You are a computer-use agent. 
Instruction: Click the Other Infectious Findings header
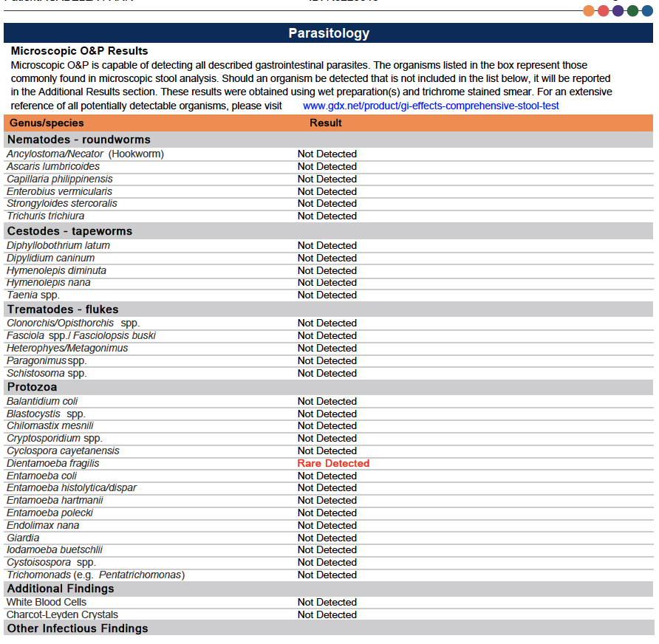(x=78, y=628)
